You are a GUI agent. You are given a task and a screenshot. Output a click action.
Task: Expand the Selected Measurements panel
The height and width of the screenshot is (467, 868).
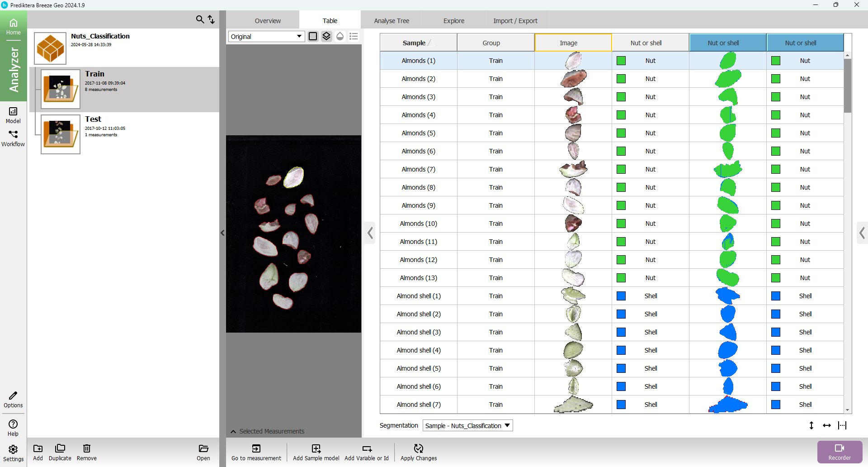click(x=233, y=431)
